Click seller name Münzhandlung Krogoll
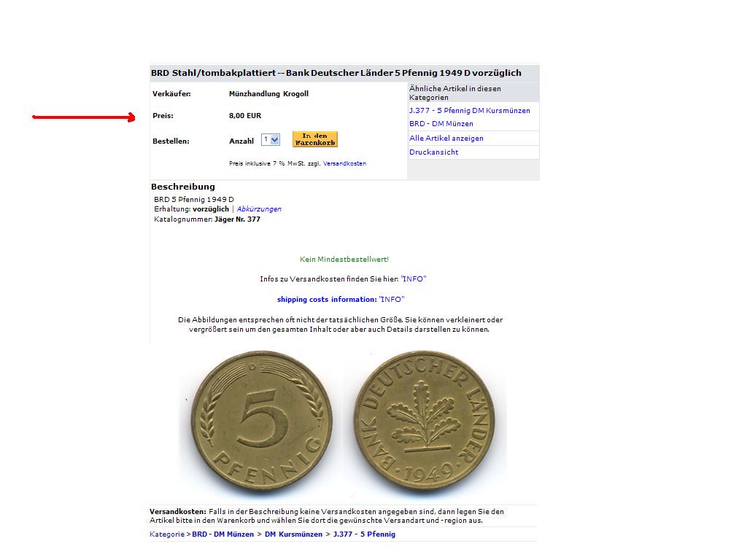 tap(268, 94)
